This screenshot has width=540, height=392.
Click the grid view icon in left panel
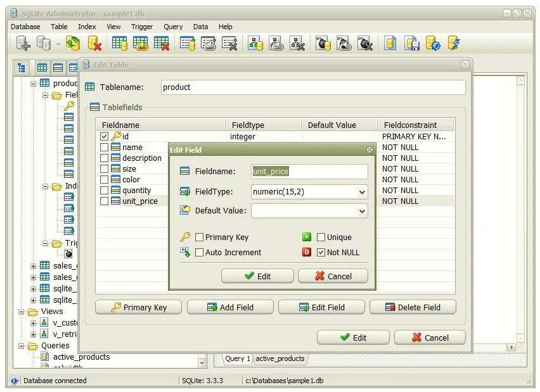pos(42,68)
